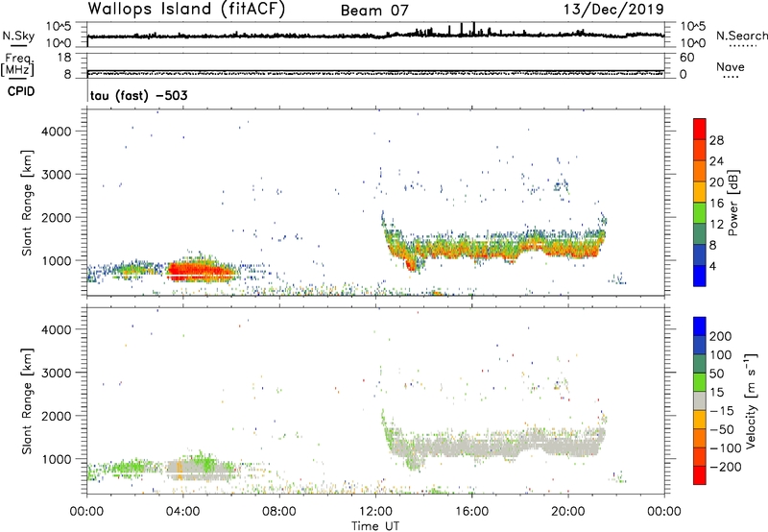
Task: Click the 'Power [dB]' colorbar label
Action: pos(732,203)
